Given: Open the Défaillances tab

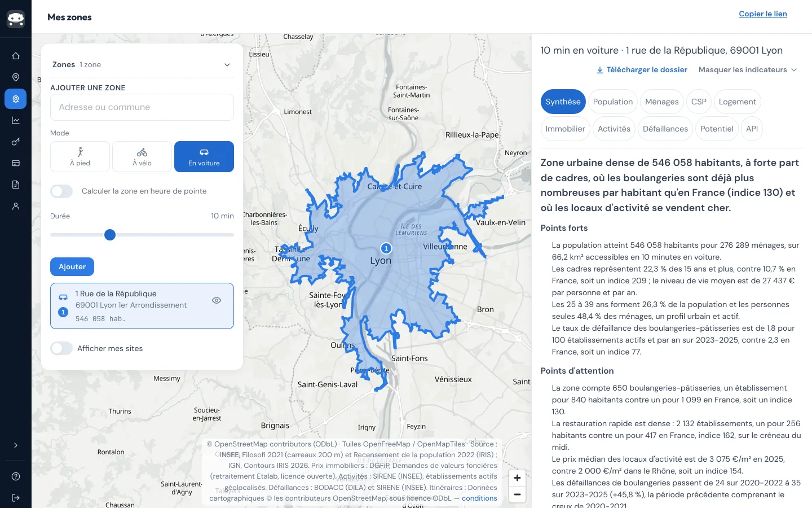Looking at the screenshot, I should (x=665, y=129).
